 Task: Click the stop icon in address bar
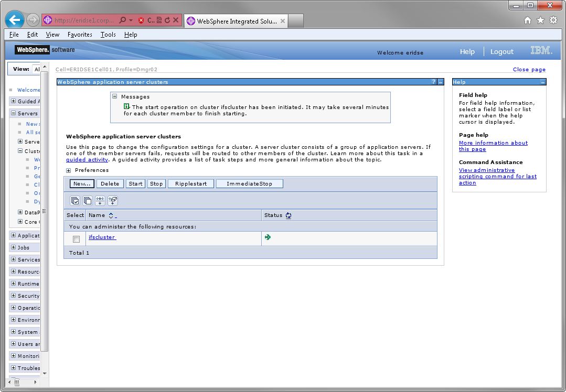coord(176,20)
